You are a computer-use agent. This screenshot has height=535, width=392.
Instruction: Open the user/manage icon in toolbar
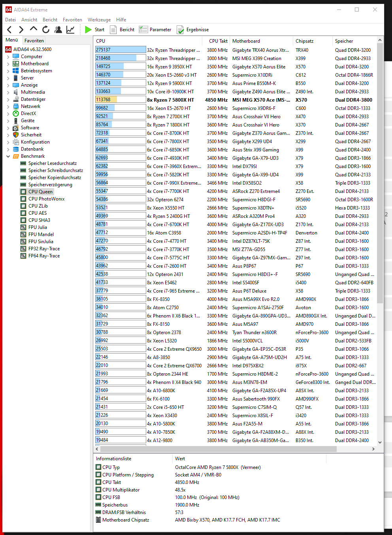click(58, 29)
